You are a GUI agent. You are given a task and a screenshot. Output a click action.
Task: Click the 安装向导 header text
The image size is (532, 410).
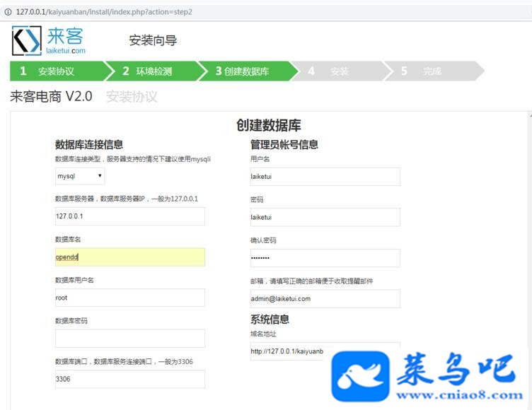tap(153, 40)
